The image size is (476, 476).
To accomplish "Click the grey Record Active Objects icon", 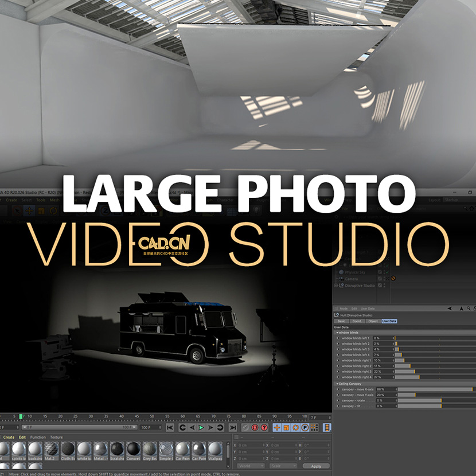I will [x=245, y=427].
